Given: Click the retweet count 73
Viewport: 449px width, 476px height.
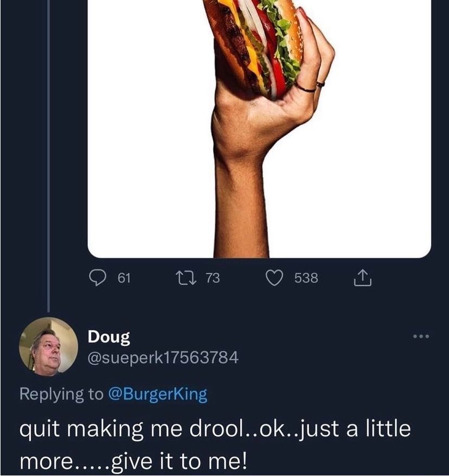Looking at the screenshot, I should click(213, 278).
